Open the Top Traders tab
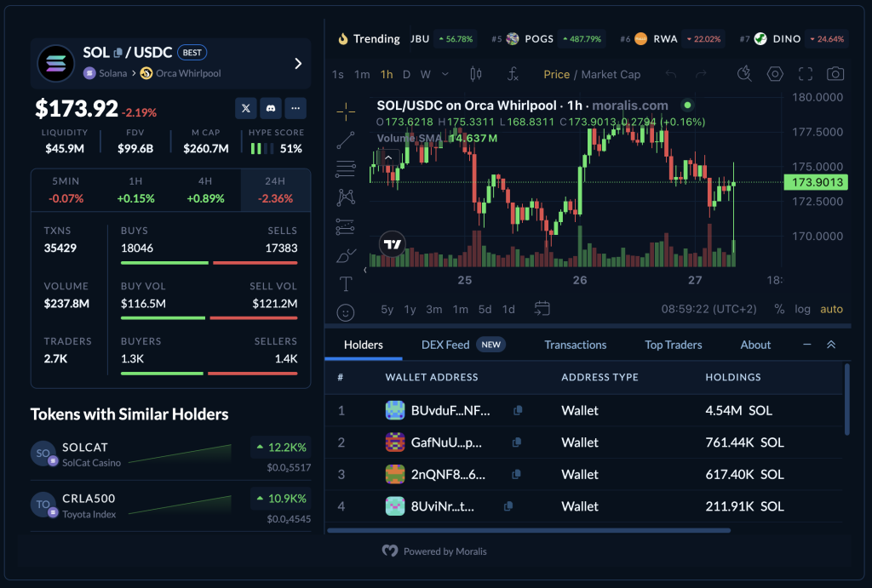The width and height of the screenshot is (872, 588). 673,345
